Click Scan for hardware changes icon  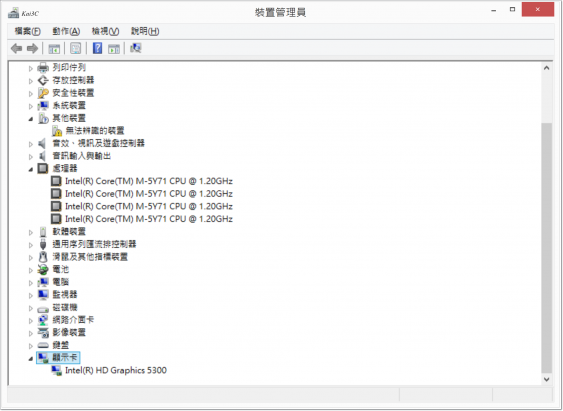(x=135, y=48)
